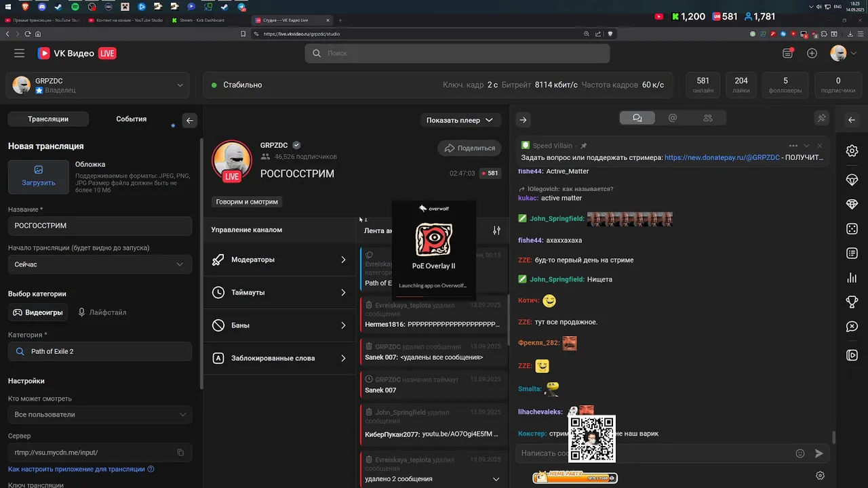868x488 pixels.
Task: Switch to the Трансляции tab
Action: (x=48, y=119)
